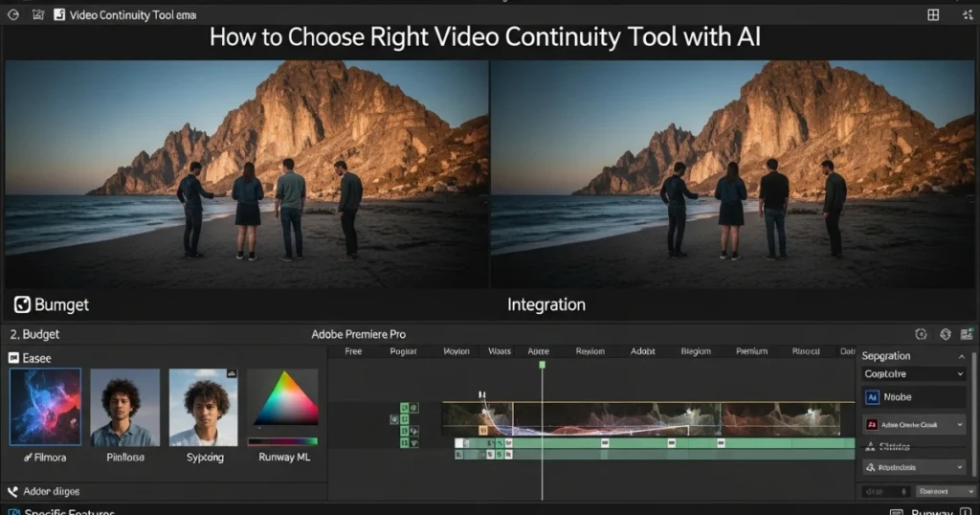This screenshot has height=515, width=980.
Task: Click the orange marker icon on the video clip
Action: coord(482,430)
